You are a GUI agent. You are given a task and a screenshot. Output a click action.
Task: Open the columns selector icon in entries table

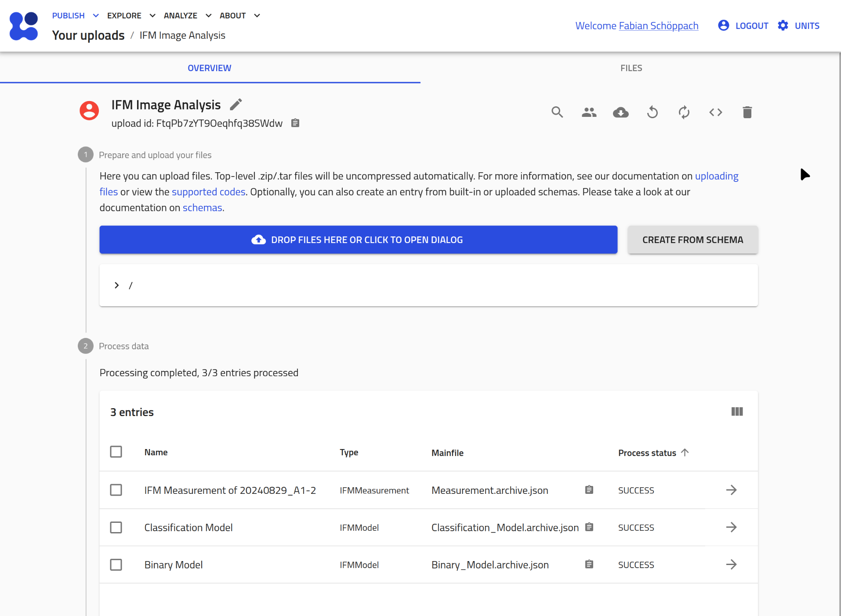737,412
